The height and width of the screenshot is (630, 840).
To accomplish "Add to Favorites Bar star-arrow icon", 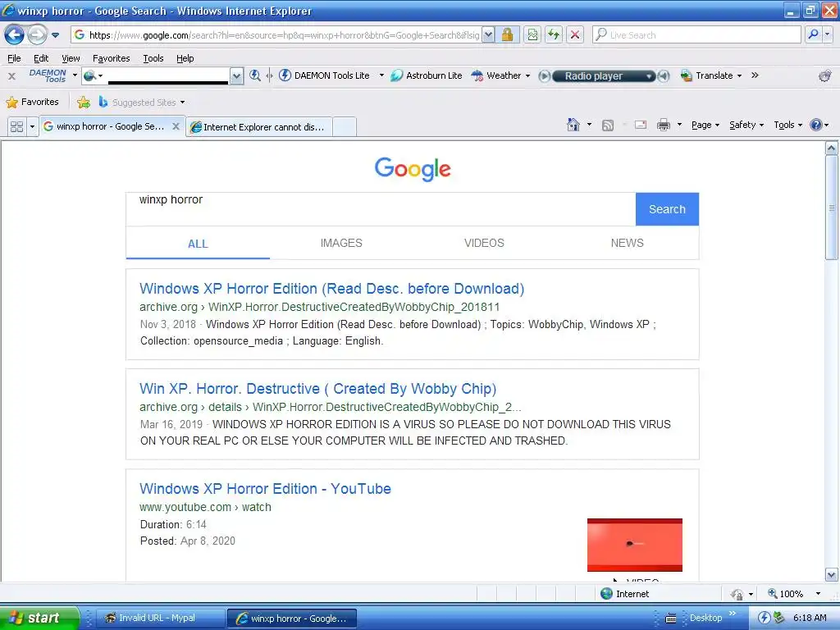I will coord(84,102).
